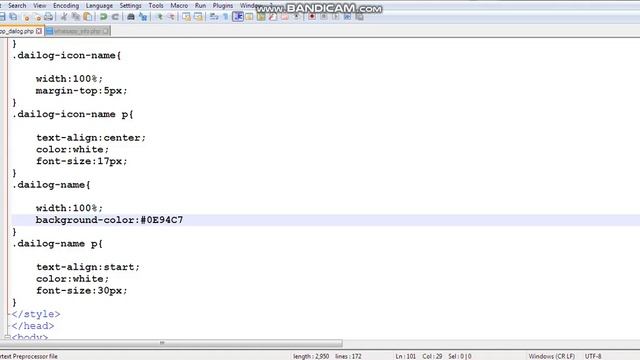Click the Playback macro icon
The image size is (640, 360).
[x=336, y=17]
